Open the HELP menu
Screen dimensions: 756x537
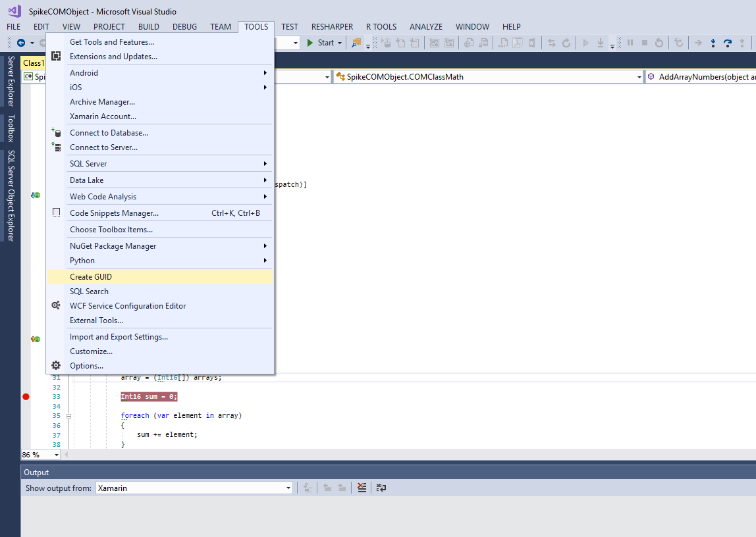point(512,27)
